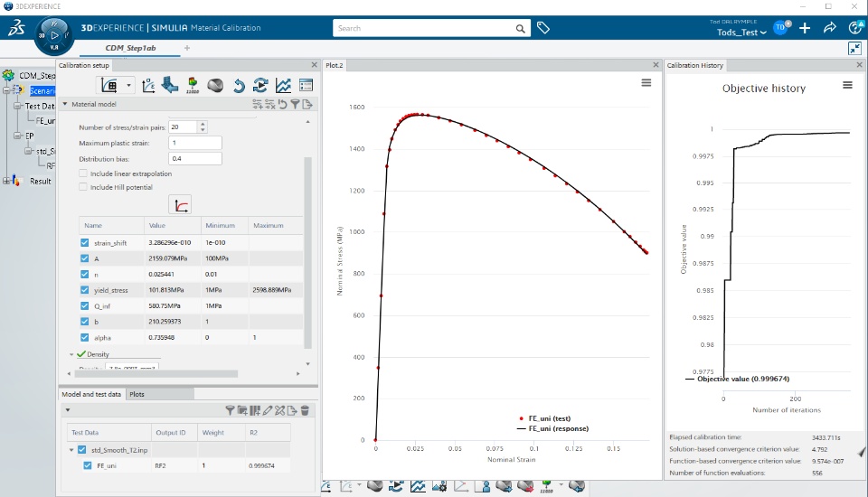Uncheck the Q_inf parameter checkbox
The width and height of the screenshot is (868, 497).
tap(85, 305)
